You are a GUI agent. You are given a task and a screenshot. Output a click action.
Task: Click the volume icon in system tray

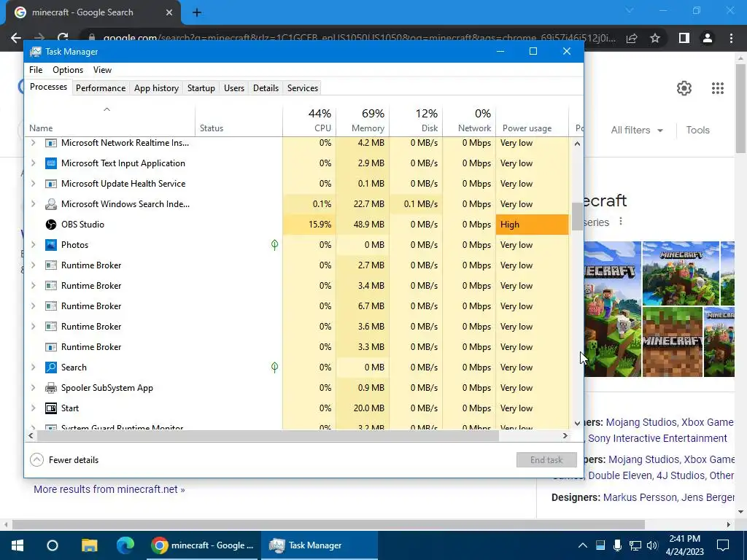[652, 545]
